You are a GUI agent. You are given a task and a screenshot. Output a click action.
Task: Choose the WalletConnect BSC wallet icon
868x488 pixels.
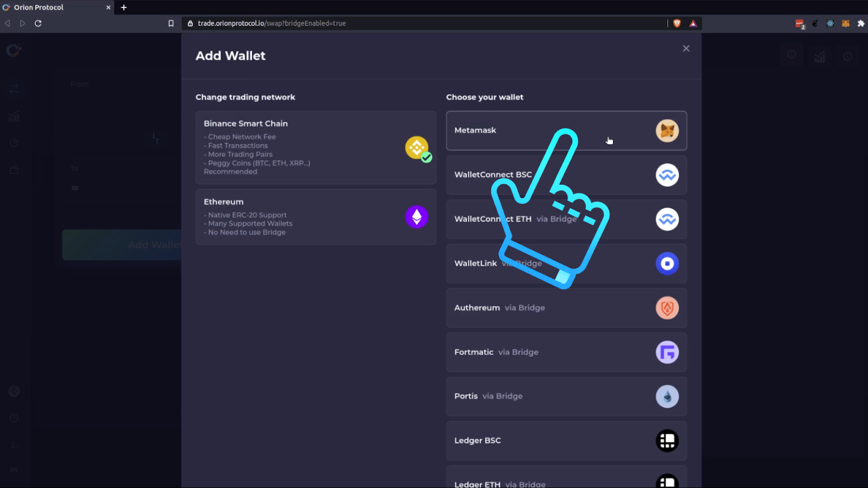[x=667, y=175]
